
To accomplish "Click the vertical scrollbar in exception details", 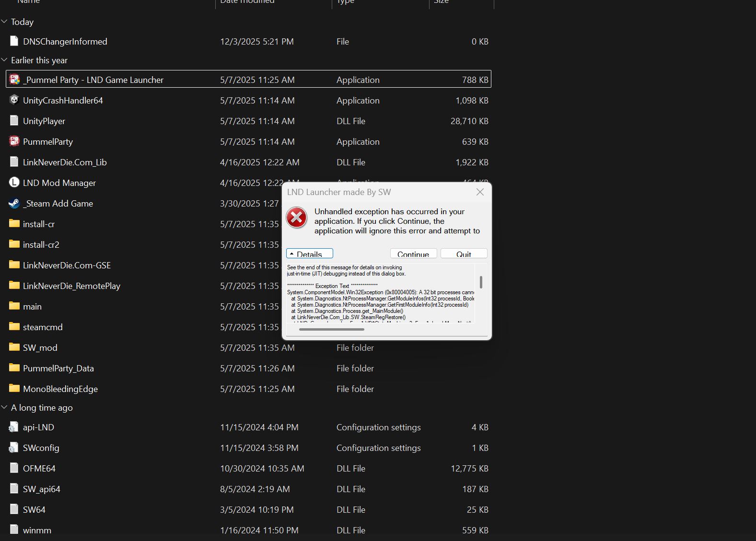I will 481,282.
